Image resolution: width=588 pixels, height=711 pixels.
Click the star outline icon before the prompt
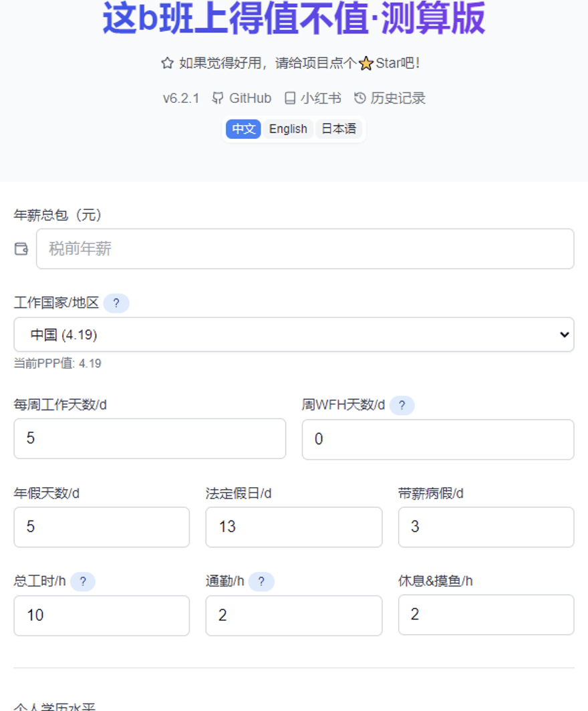pos(167,63)
